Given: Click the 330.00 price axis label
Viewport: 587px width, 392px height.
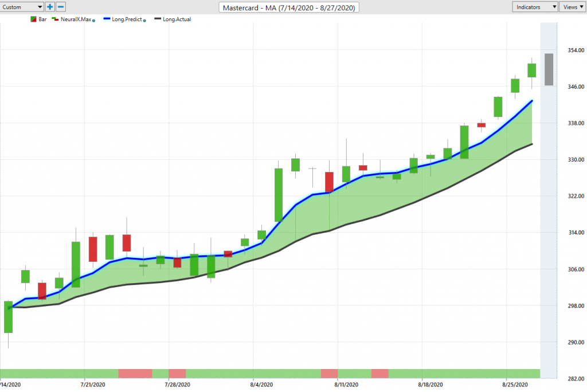Looking at the screenshot, I should click(x=576, y=159).
